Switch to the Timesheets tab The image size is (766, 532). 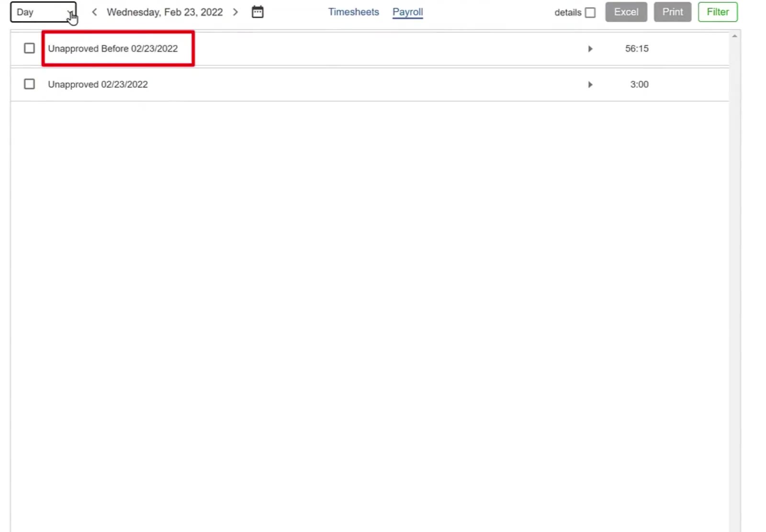(x=353, y=12)
